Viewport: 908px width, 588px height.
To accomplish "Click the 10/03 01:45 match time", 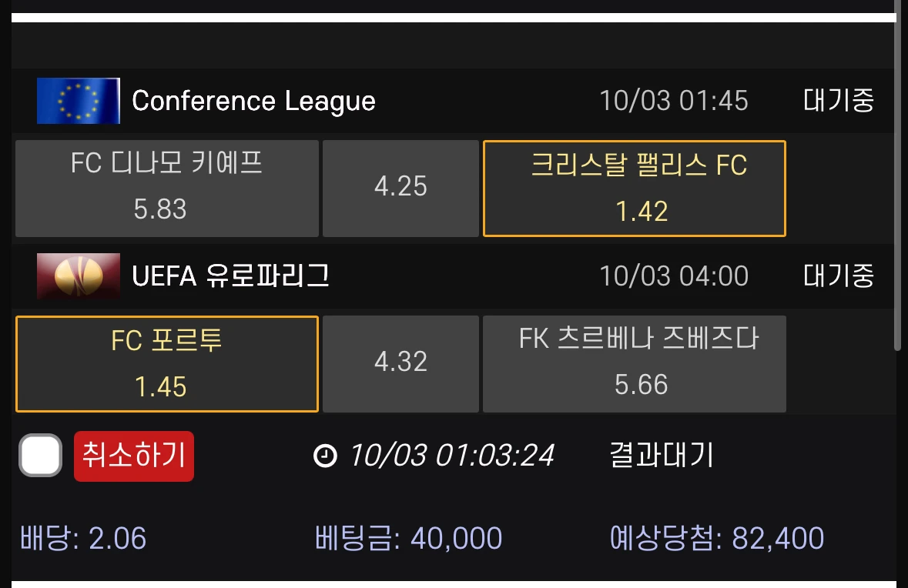I will pyautogui.click(x=674, y=101).
